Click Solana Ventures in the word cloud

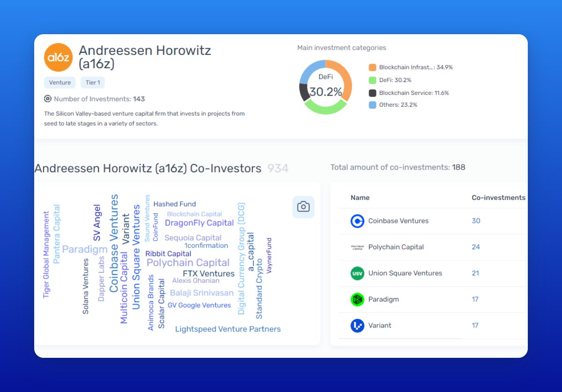pos(86,286)
